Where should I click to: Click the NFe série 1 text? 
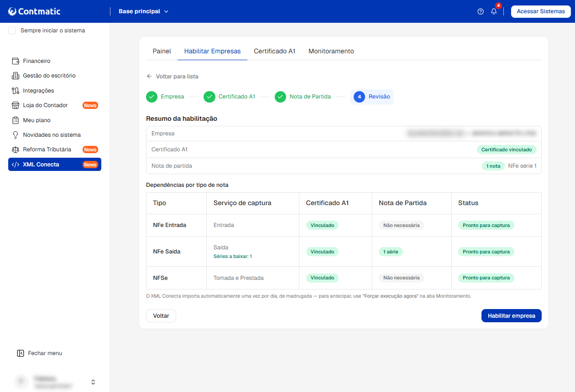(523, 166)
